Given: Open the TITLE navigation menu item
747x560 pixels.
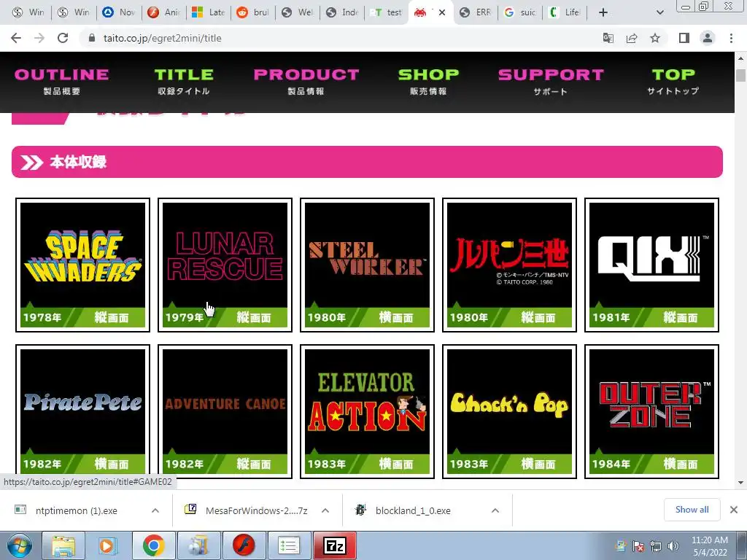Looking at the screenshot, I should (x=184, y=82).
